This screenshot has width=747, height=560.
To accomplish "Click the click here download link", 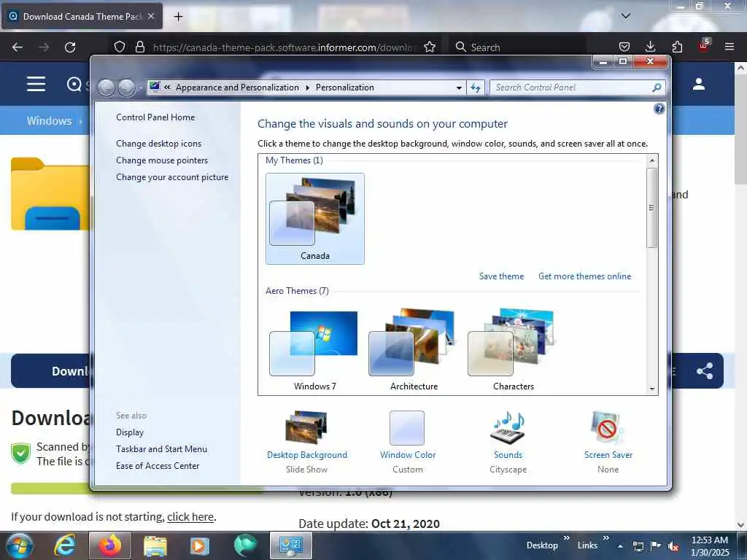I will tap(190, 517).
